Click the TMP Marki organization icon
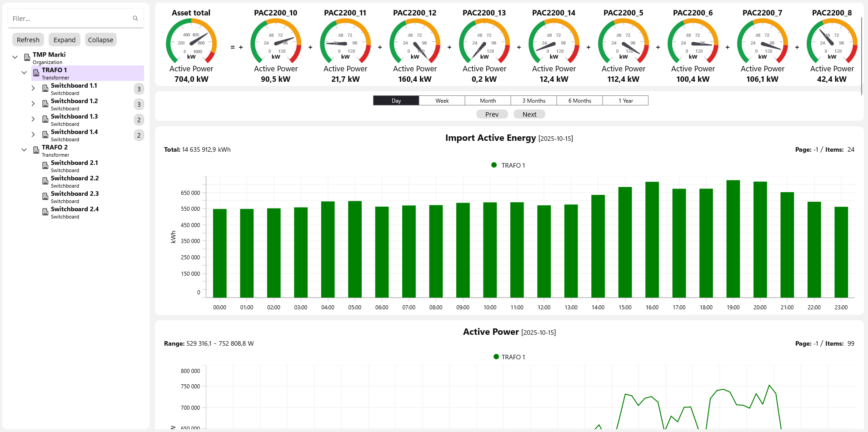868x432 pixels. tap(27, 58)
